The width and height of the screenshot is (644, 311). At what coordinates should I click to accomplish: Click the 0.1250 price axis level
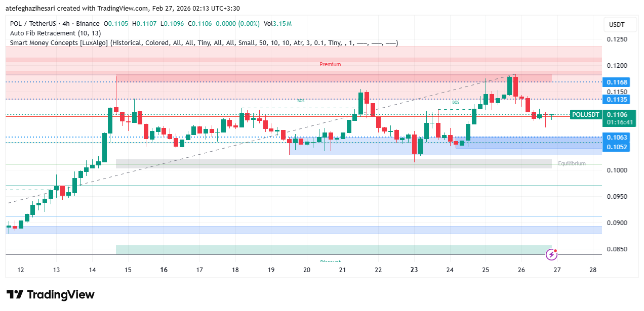click(617, 39)
